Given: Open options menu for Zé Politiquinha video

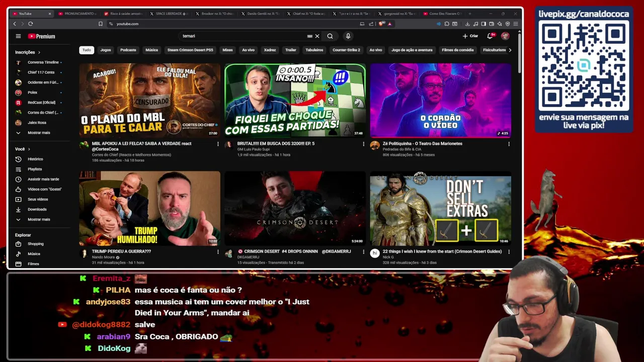Looking at the screenshot, I should pos(509,144).
